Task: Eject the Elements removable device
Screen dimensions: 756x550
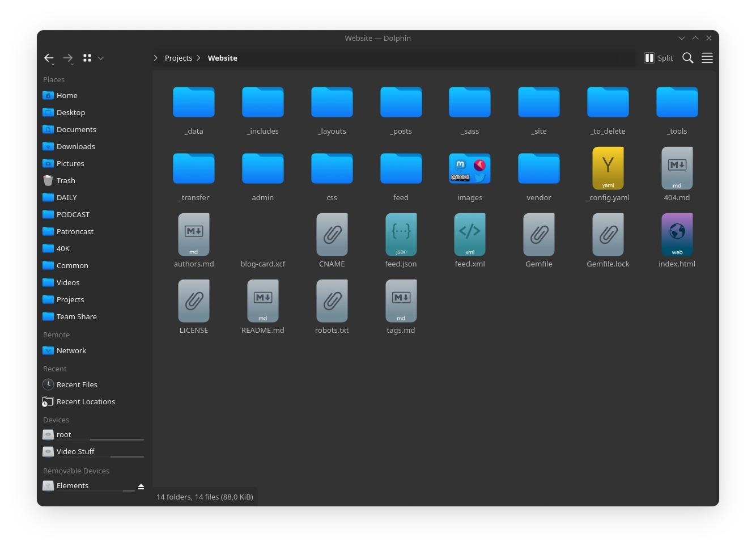Action: (x=141, y=486)
